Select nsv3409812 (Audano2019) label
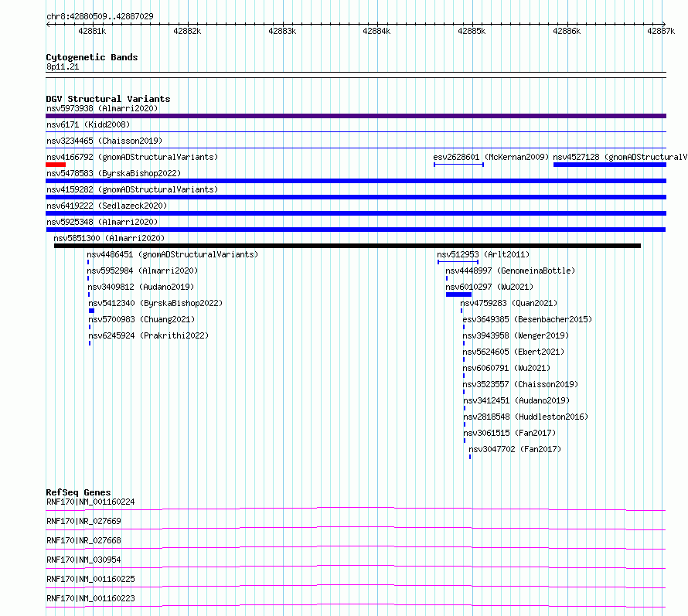The height and width of the screenshot is (616, 688). (141, 287)
